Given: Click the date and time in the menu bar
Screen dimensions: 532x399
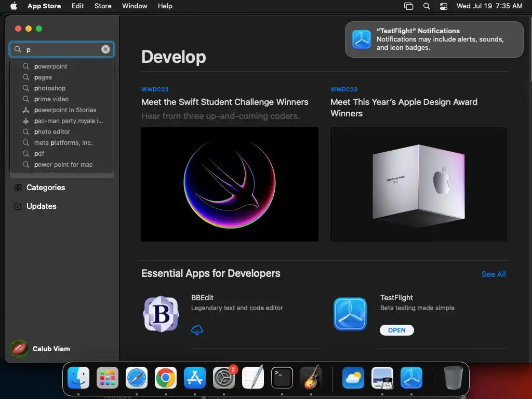Looking at the screenshot, I should pyautogui.click(x=489, y=6).
